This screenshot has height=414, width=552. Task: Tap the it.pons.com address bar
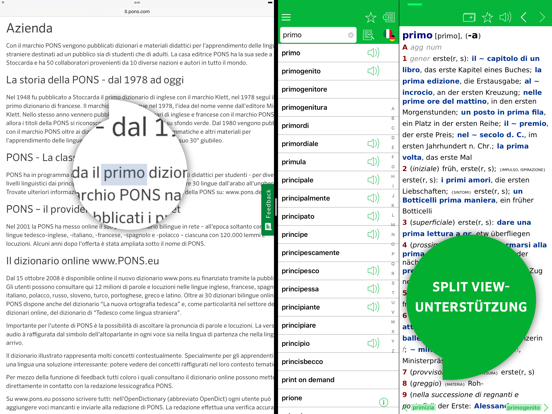click(x=137, y=11)
